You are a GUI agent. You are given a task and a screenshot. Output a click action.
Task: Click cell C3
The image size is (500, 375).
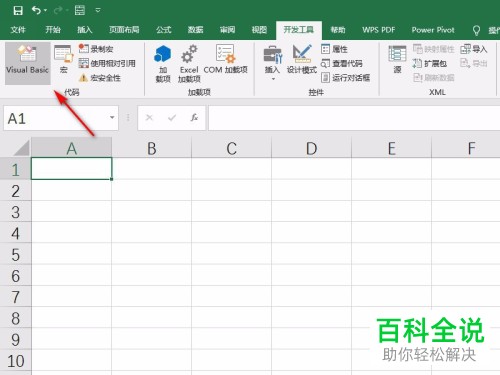coord(232,212)
